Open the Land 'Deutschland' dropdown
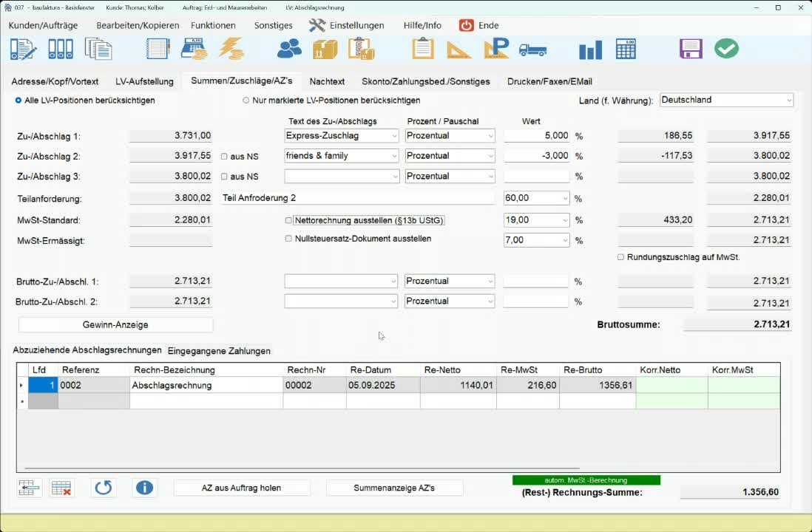 788,100
